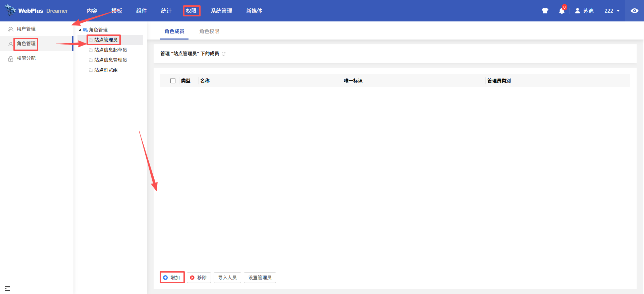This screenshot has width=644, height=294.
Task: Switch to the 角色权限 tab
Action: (209, 31)
